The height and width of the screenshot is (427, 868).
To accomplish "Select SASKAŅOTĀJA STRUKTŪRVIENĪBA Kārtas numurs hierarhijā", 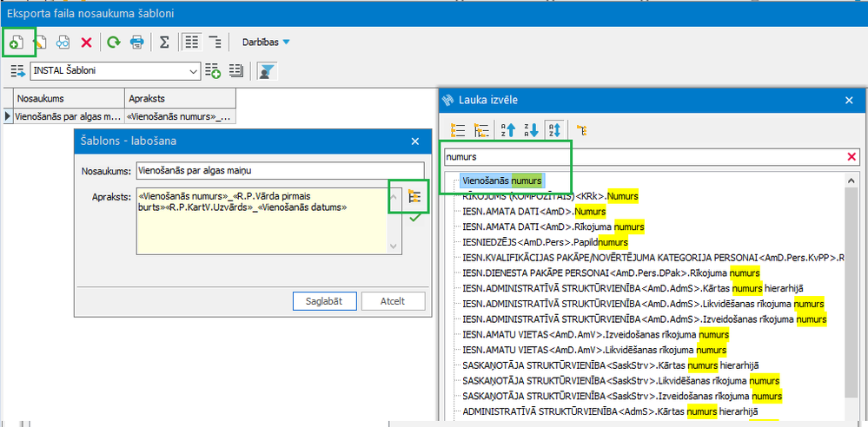I will click(x=611, y=365).
